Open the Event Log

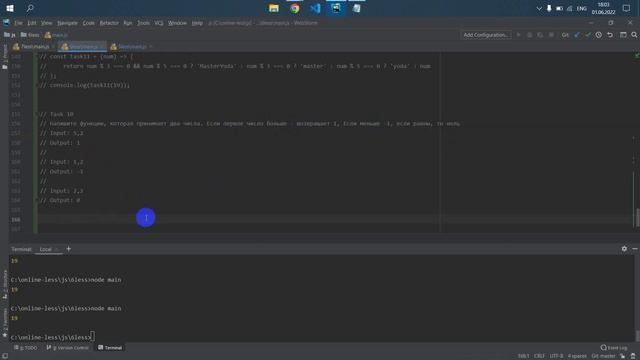tap(614, 348)
